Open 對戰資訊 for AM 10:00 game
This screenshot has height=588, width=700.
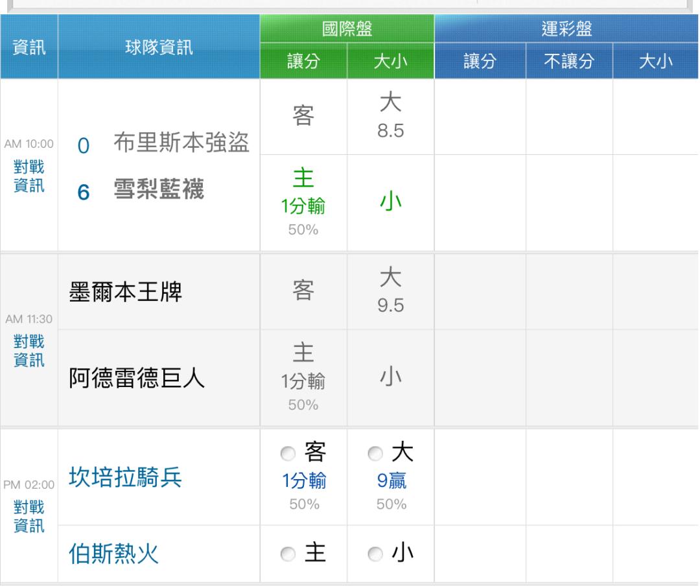29,176
